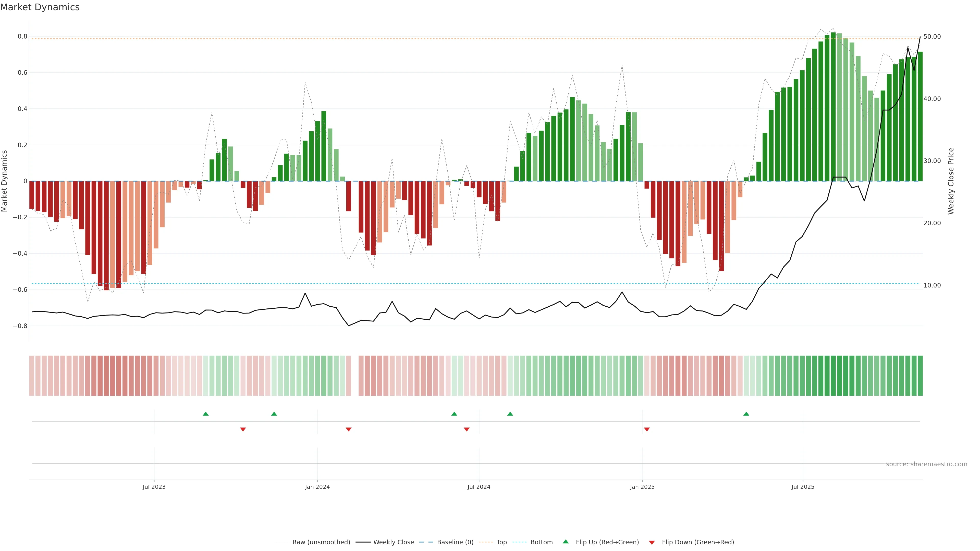Image resolution: width=980 pixels, height=551 pixels.
Task: Click the Weekly Close Price axis title
Action: pos(951,181)
